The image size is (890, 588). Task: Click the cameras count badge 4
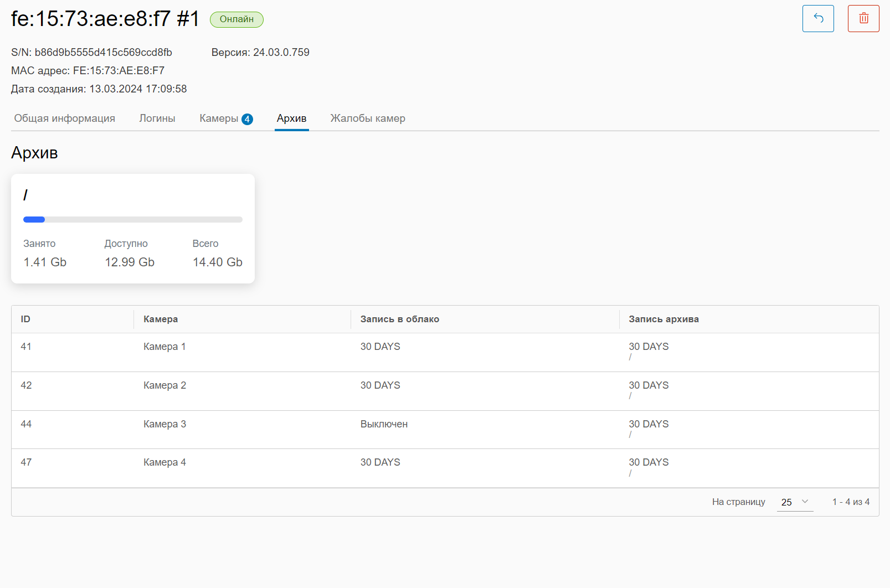click(x=247, y=119)
